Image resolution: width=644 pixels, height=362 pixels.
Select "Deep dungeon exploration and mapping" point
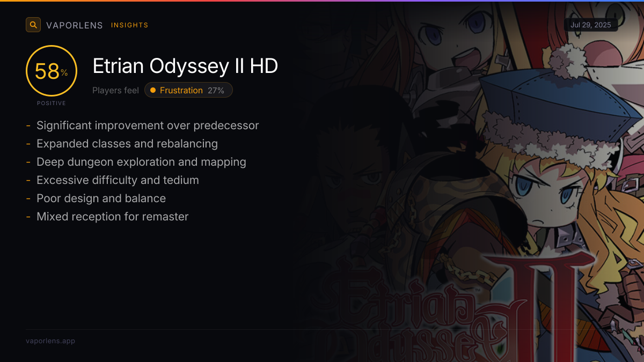click(x=141, y=162)
